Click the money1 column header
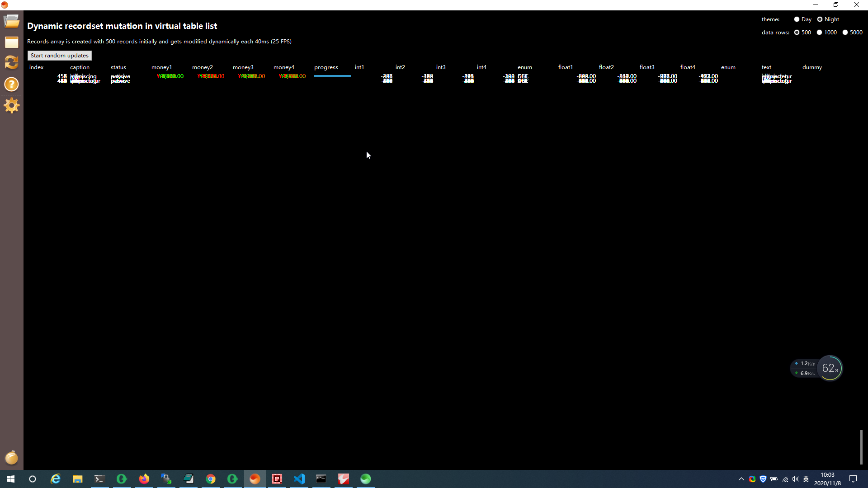The image size is (868, 488). point(161,67)
